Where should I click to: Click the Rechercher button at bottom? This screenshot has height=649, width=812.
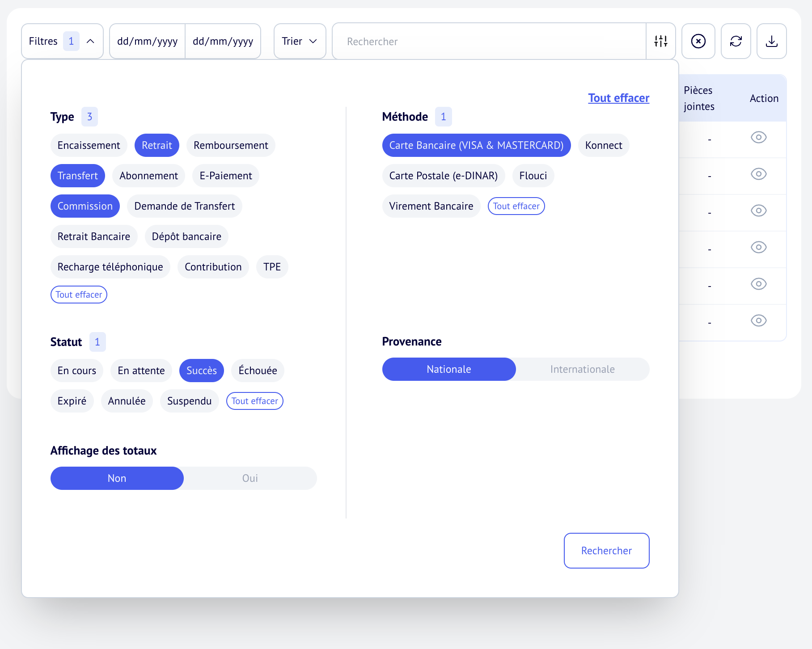tap(606, 551)
